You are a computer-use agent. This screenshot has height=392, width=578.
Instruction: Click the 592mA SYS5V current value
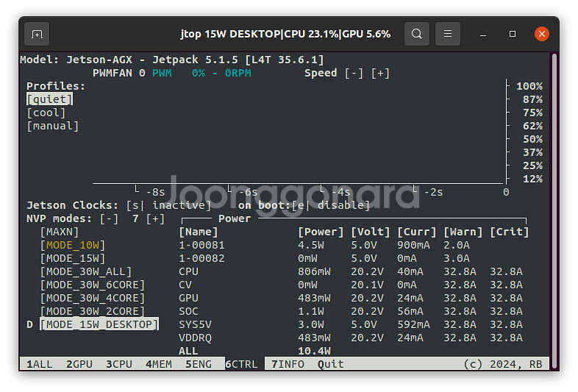click(x=413, y=324)
